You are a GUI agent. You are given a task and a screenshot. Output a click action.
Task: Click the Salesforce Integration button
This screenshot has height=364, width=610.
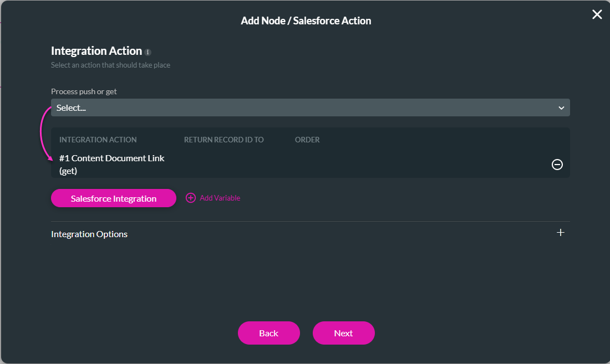pyautogui.click(x=114, y=198)
